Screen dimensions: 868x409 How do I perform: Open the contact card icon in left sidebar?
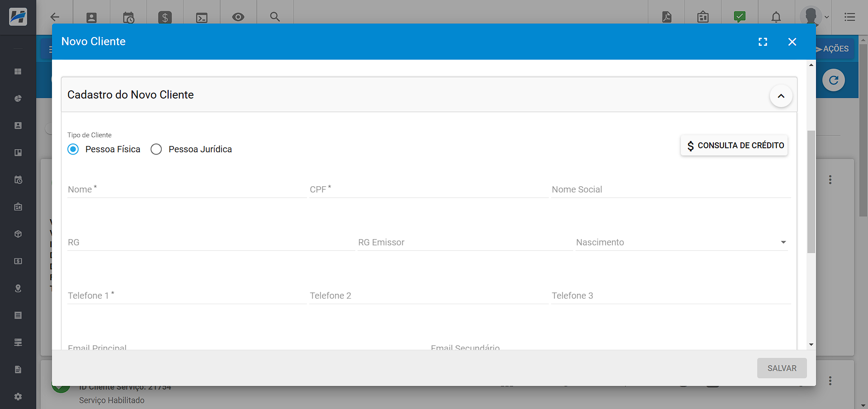[x=18, y=126]
